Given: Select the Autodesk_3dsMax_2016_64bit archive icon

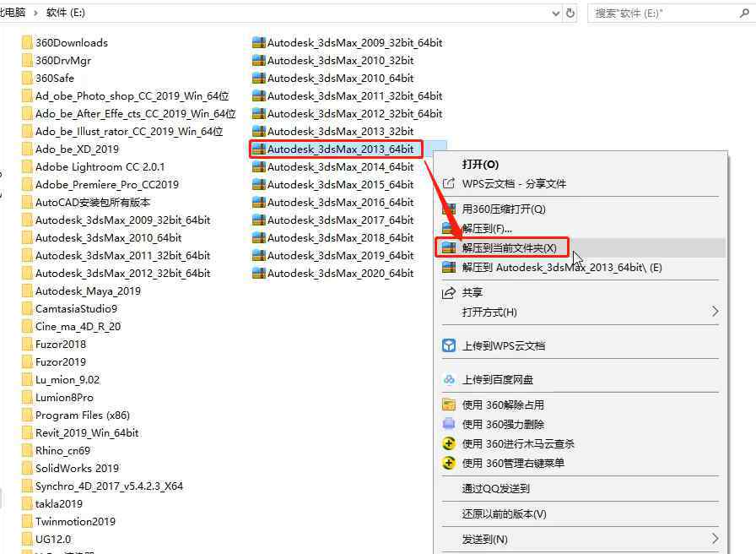Looking at the screenshot, I should pos(259,202).
